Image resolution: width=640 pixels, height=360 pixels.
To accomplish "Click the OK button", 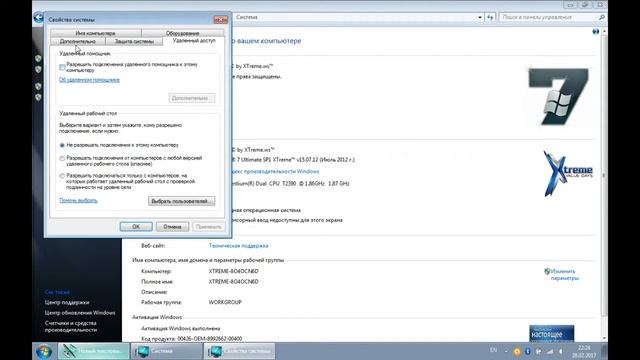I will [x=136, y=227].
